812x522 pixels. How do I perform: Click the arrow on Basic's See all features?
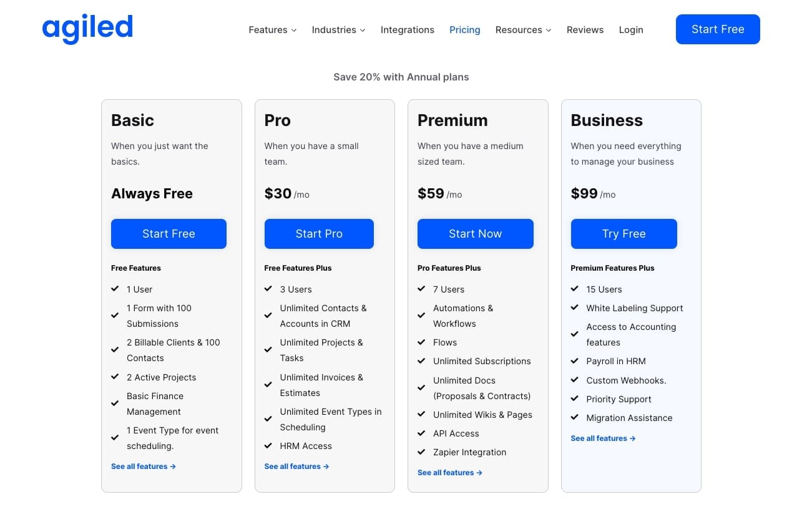point(172,466)
